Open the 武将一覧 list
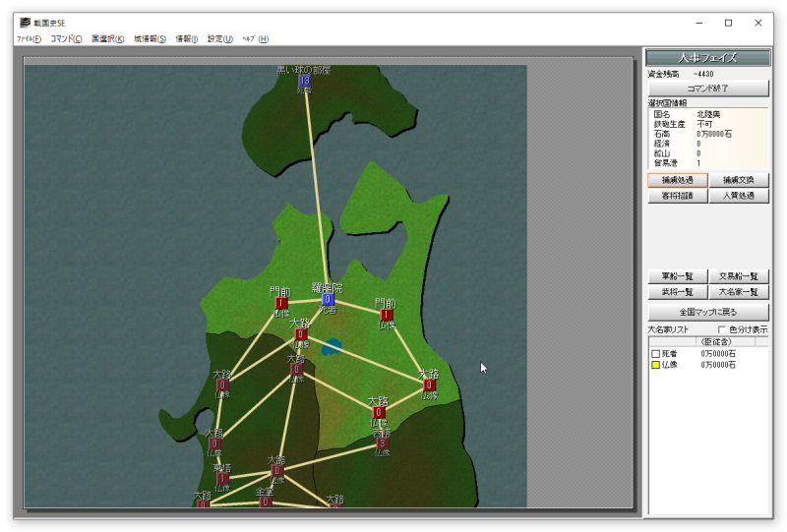 click(678, 292)
